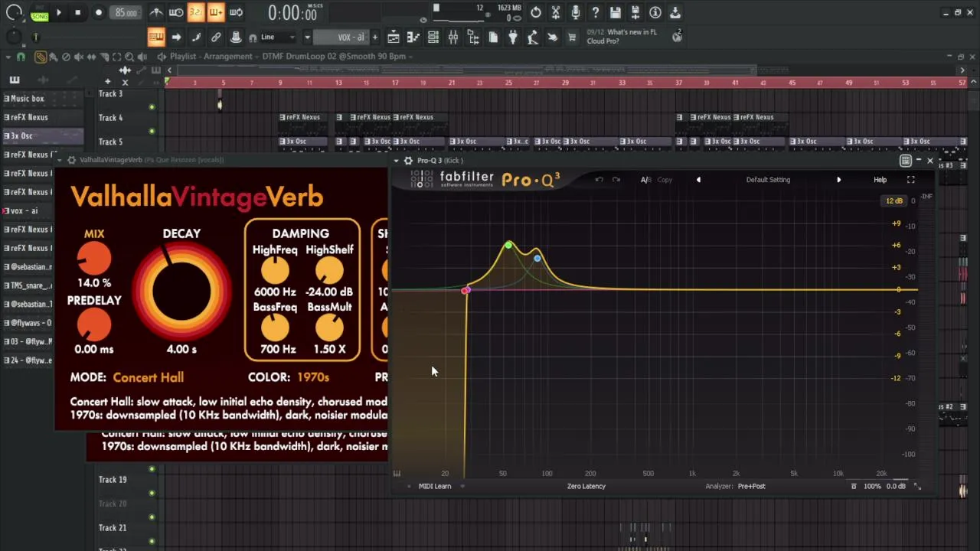The width and height of the screenshot is (980, 551).
Task: Click the tempo field showing 85.000
Action: [x=126, y=13]
